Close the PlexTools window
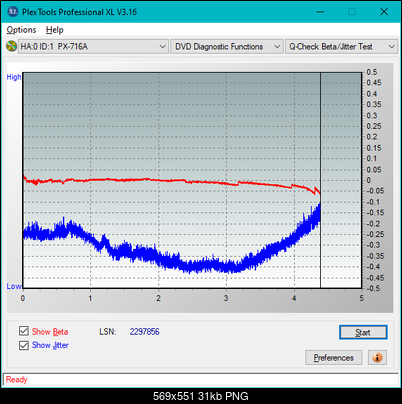Viewport: 402px width, 404px height. click(x=384, y=12)
